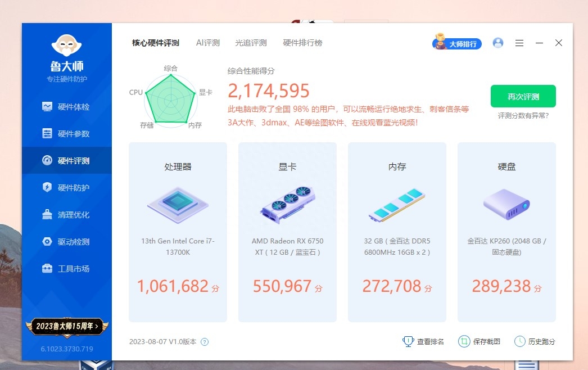Screen dimensions: 588x370
Task: Click 综合性能得分 label
Action: pyautogui.click(x=251, y=71)
